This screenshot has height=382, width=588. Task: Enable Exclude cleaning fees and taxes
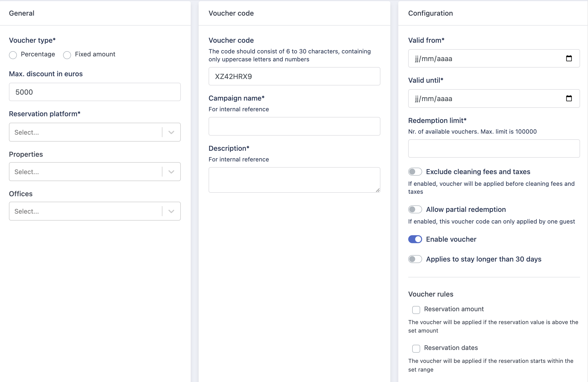[415, 171]
